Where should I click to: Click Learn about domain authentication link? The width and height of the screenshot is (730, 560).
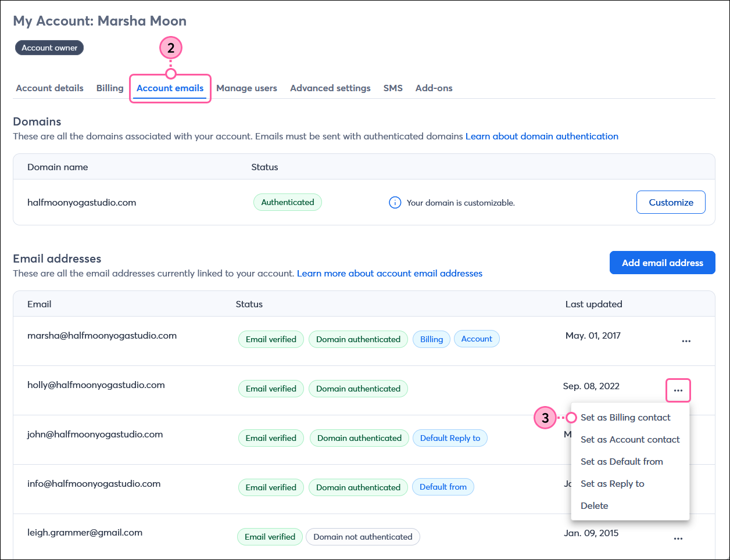pos(542,137)
